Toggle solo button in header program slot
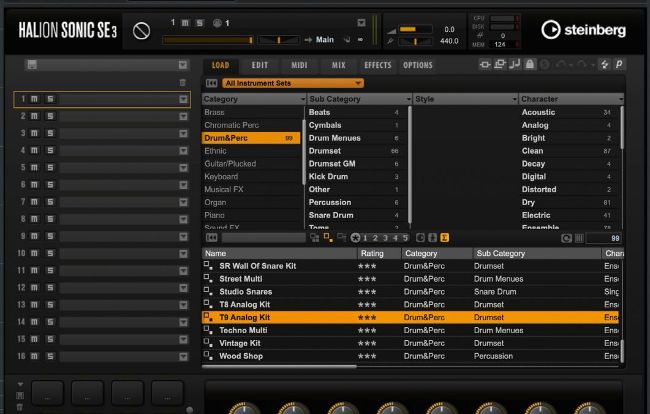 pos(200,23)
